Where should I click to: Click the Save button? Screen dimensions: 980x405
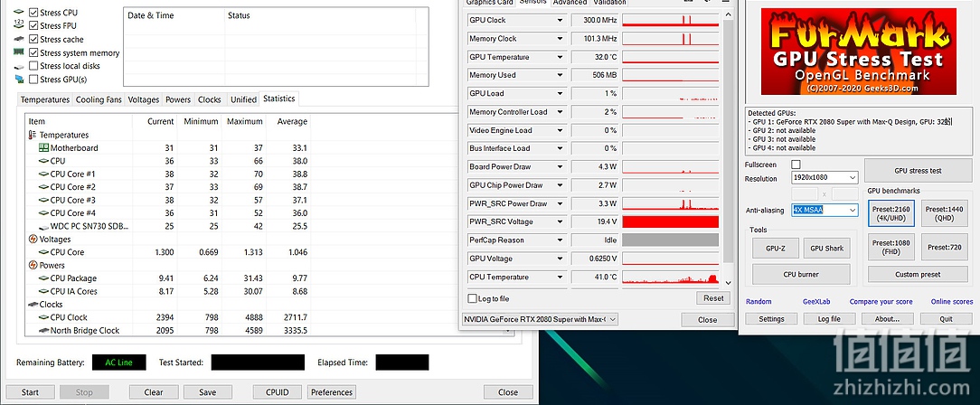(x=208, y=392)
